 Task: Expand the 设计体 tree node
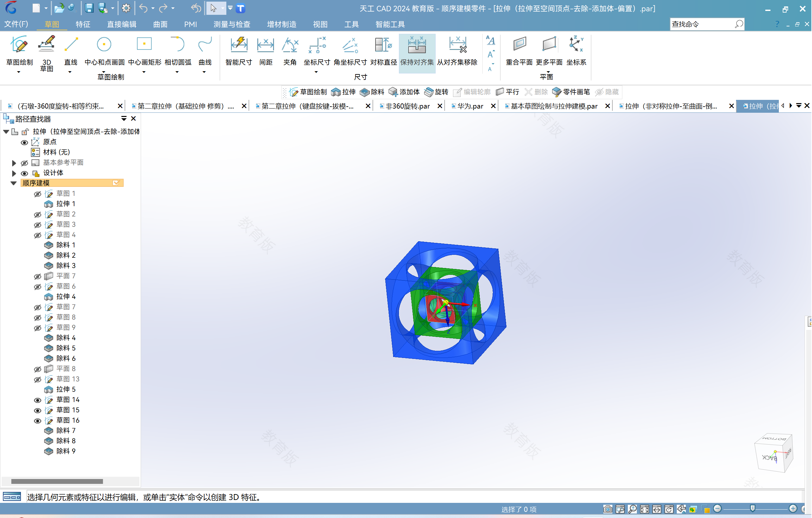(14, 173)
